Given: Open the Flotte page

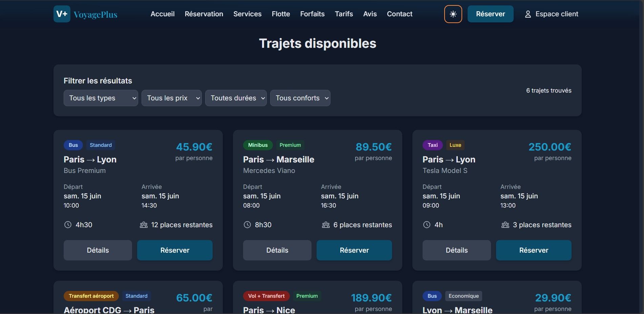Looking at the screenshot, I should [281, 14].
